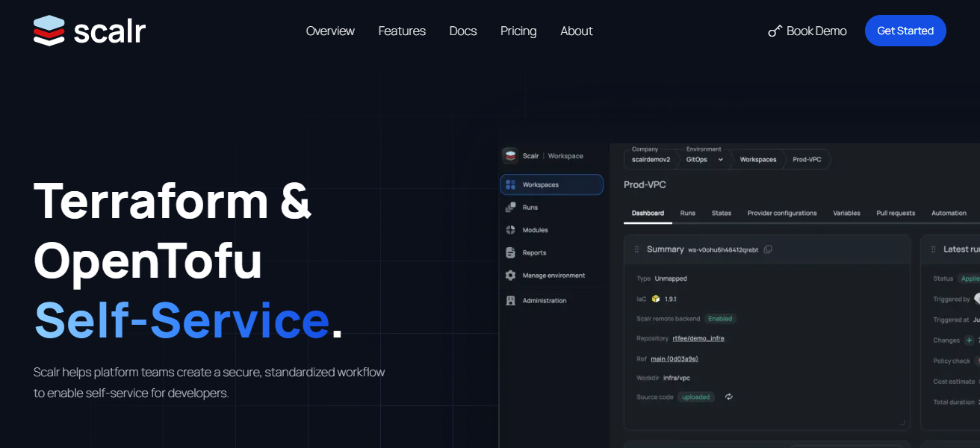Open the rtfee/demo_infra repository link
The height and width of the screenshot is (448, 980).
(698, 338)
